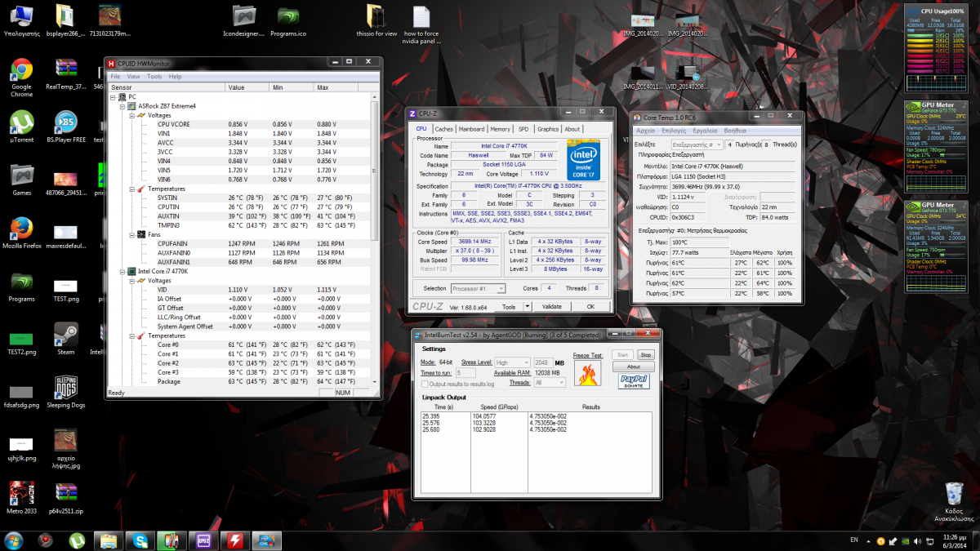Click the Intel Core i7 logo in CPU-Z

click(x=582, y=160)
